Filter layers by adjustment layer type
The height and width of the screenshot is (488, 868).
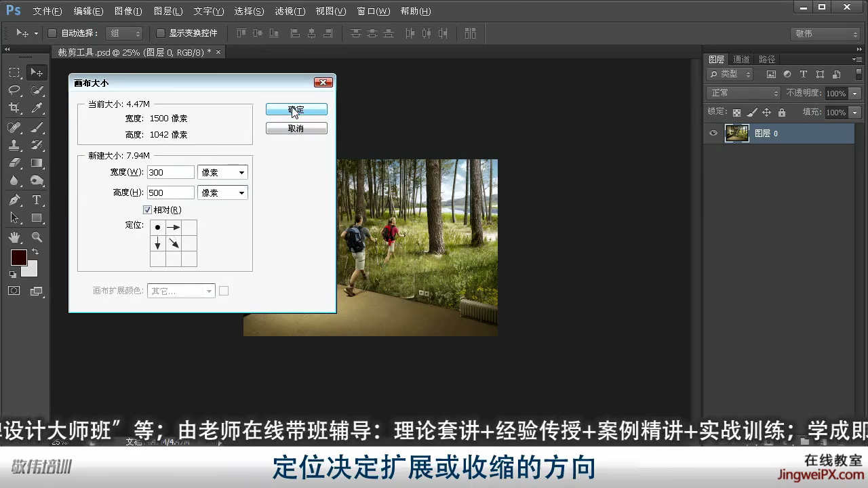(x=787, y=75)
